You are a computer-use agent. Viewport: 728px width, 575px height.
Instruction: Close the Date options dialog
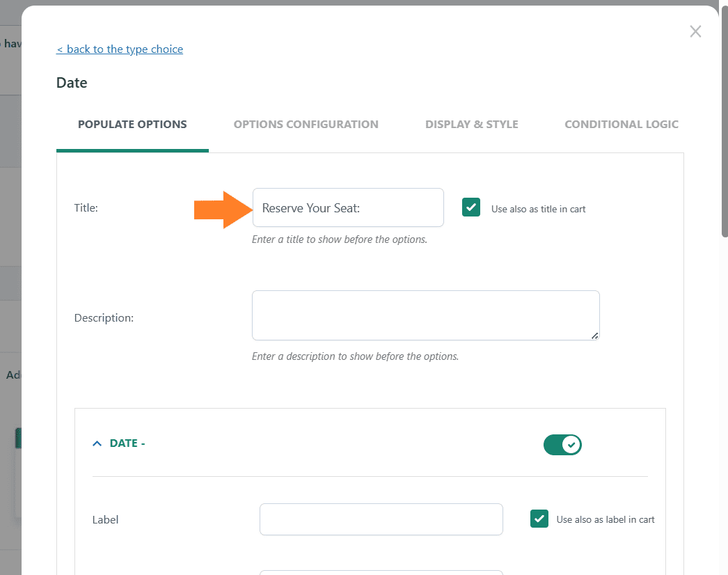[695, 31]
